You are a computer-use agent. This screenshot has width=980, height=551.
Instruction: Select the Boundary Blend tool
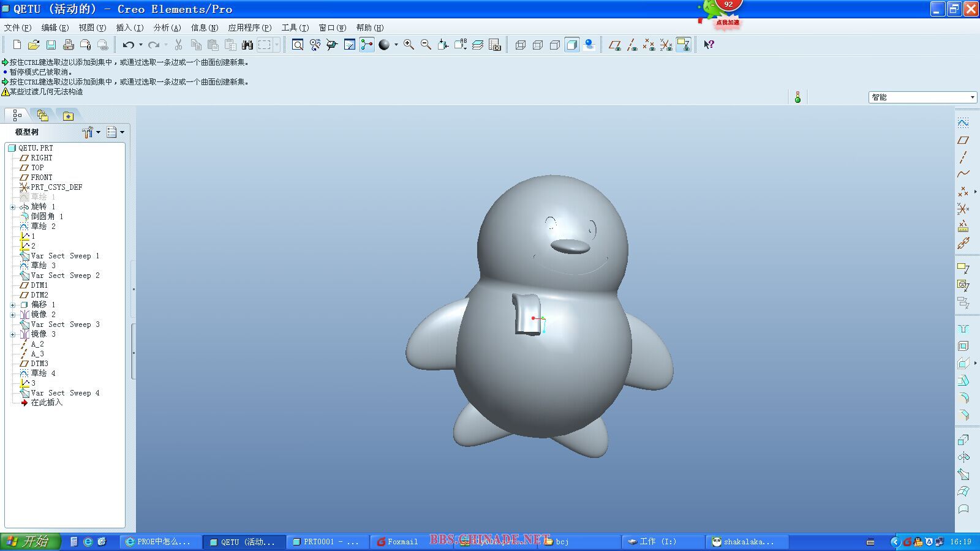[963, 492]
